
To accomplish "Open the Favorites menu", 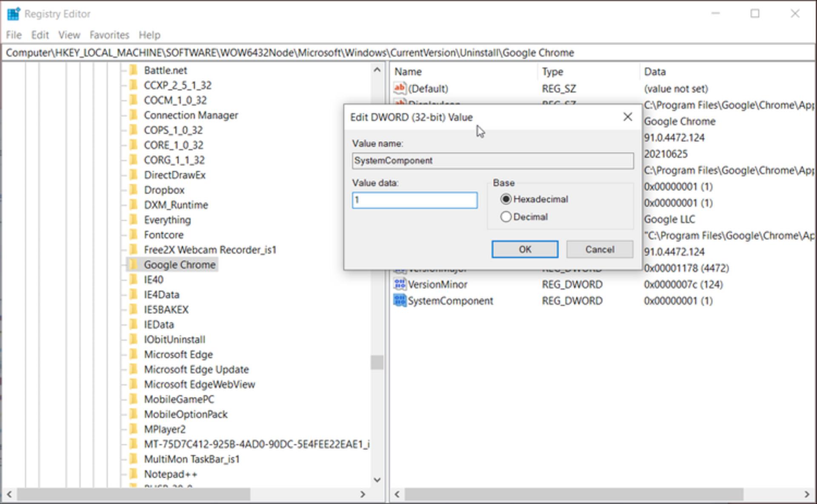I will tap(109, 35).
